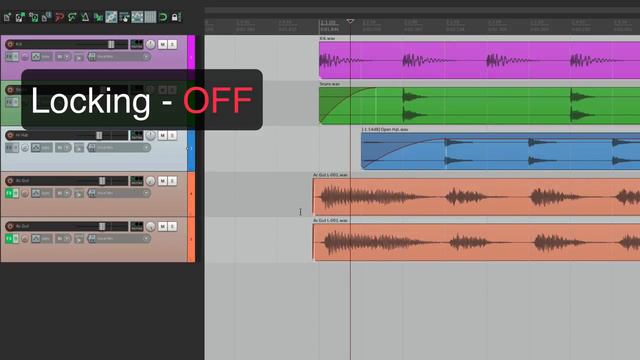Image resolution: width=640 pixels, height=360 pixels.
Task: Open the Hi Hat IN FX dropdown
Action: click(x=63, y=147)
